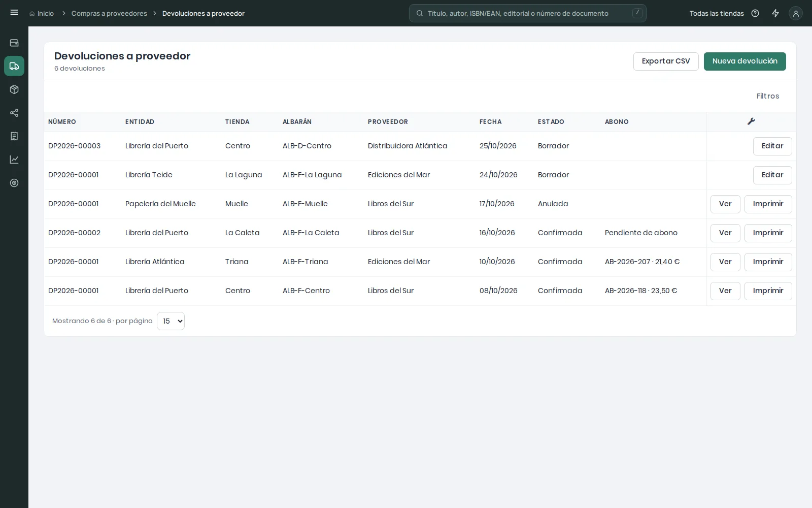This screenshot has height=508, width=812.
Task: Click the target circle sidebar icon
Action: point(14,183)
